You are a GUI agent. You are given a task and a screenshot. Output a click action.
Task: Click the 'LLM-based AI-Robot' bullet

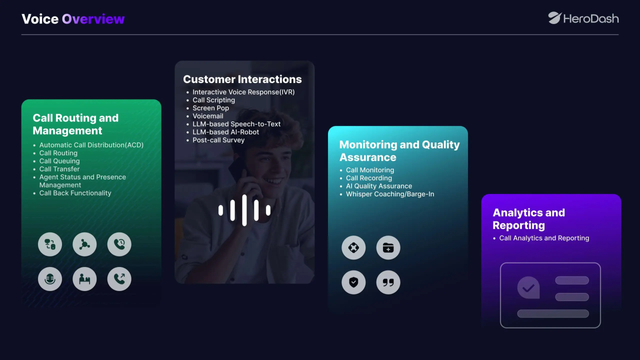point(226,132)
